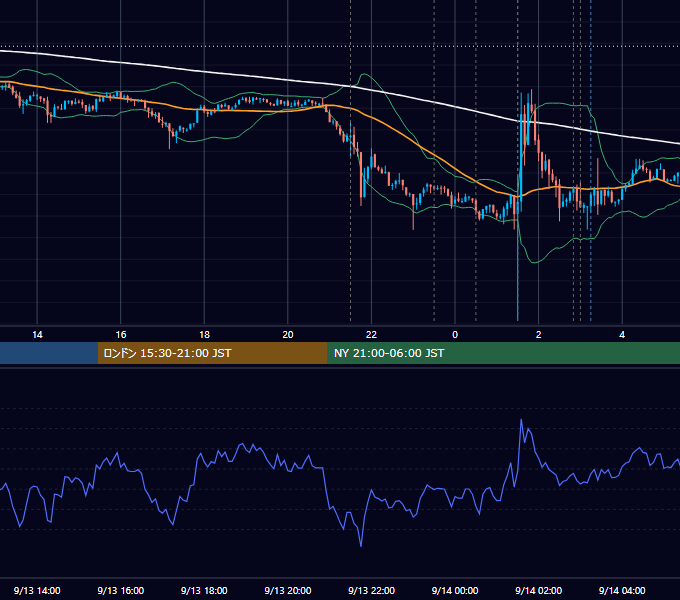Image resolution: width=680 pixels, height=600 pixels.
Task: Click hour label 2 on price chart axis
Action: pos(539,335)
